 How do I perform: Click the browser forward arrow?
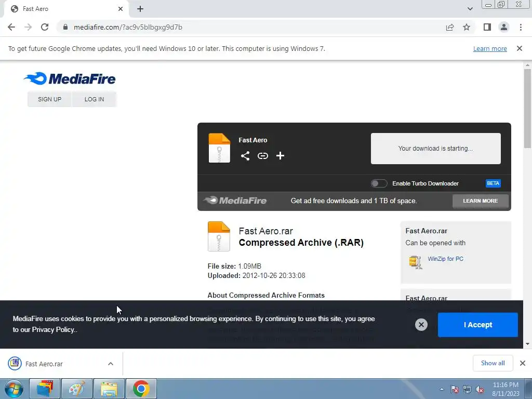point(28,27)
